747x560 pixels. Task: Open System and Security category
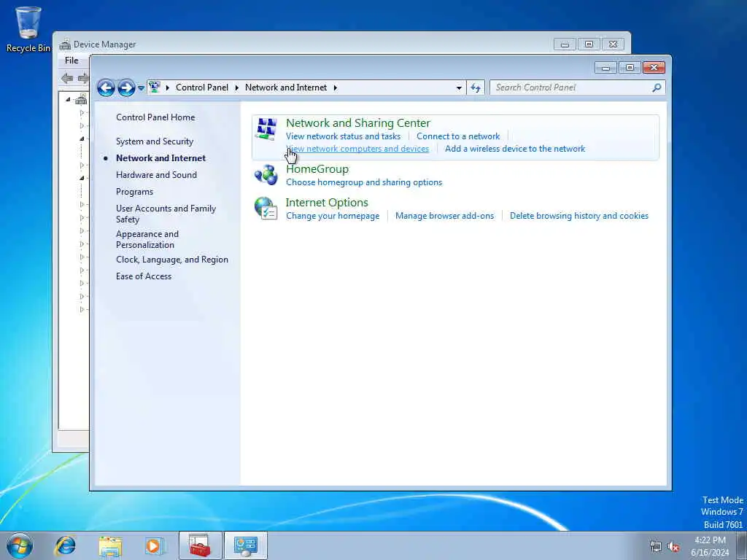click(x=155, y=141)
